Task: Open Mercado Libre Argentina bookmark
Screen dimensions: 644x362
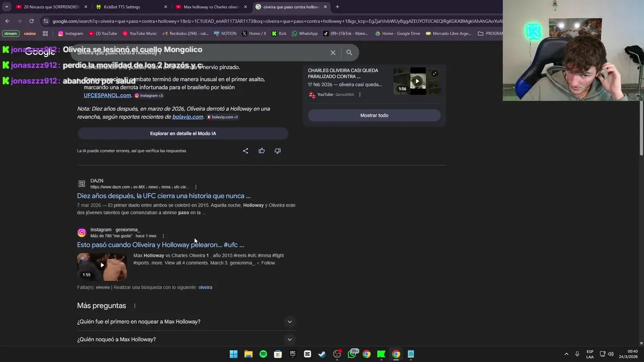Action: click(x=448, y=34)
